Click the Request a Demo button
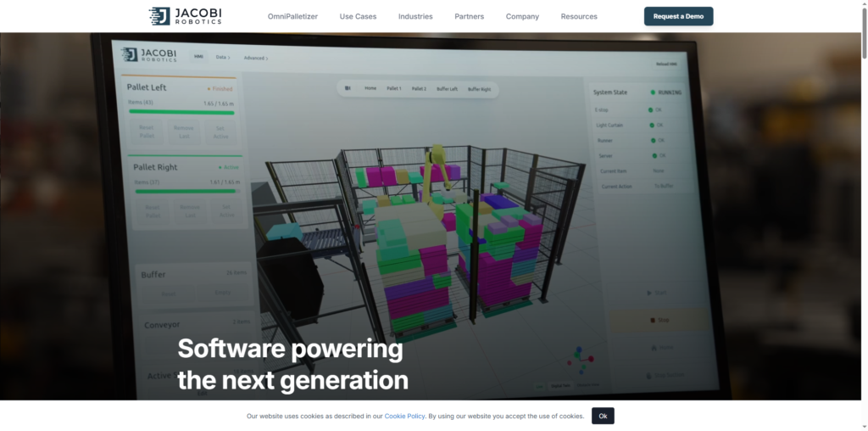 click(678, 16)
